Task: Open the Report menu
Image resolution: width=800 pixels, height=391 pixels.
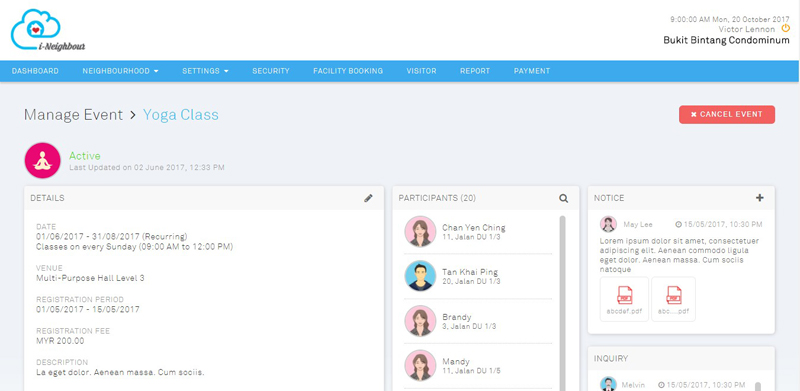Action: click(475, 71)
